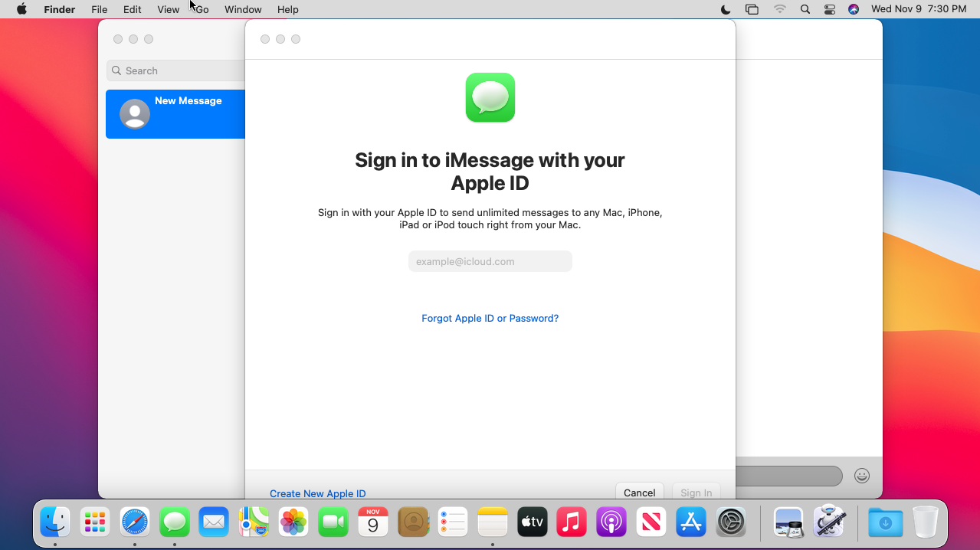Open System Preferences from the Dock

[x=731, y=522]
